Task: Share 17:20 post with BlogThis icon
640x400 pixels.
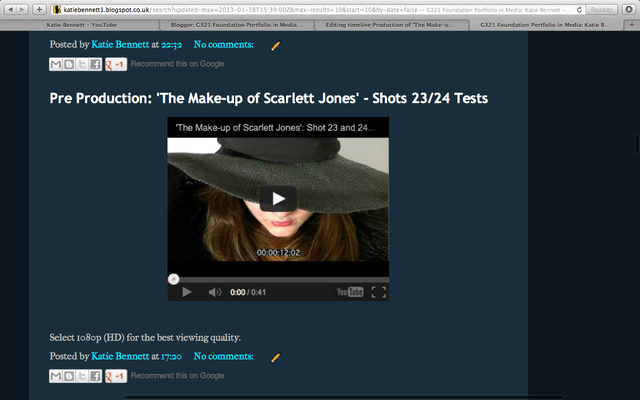Action: click(x=69, y=376)
